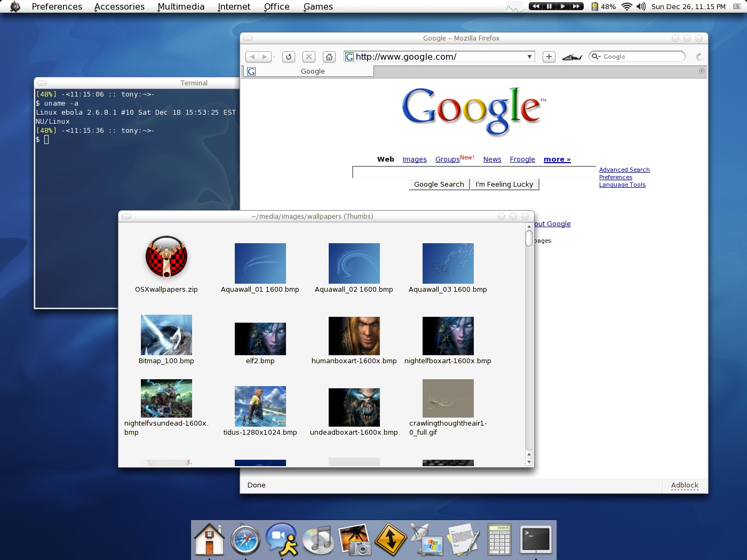The height and width of the screenshot is (560, 747).
Task: Click the thumbnail window scrollbar handle
Action: (529, 238)
